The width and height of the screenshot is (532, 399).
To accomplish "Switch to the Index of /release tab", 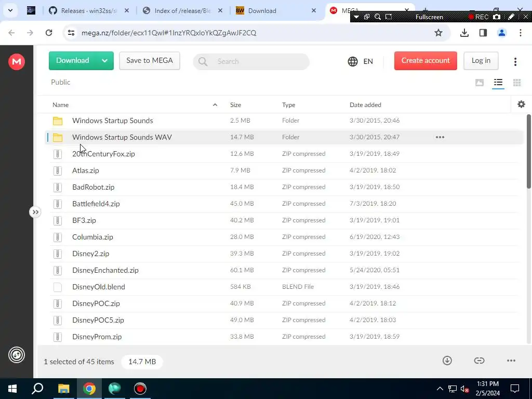I will pyautogui.click(x=182, y=11).
